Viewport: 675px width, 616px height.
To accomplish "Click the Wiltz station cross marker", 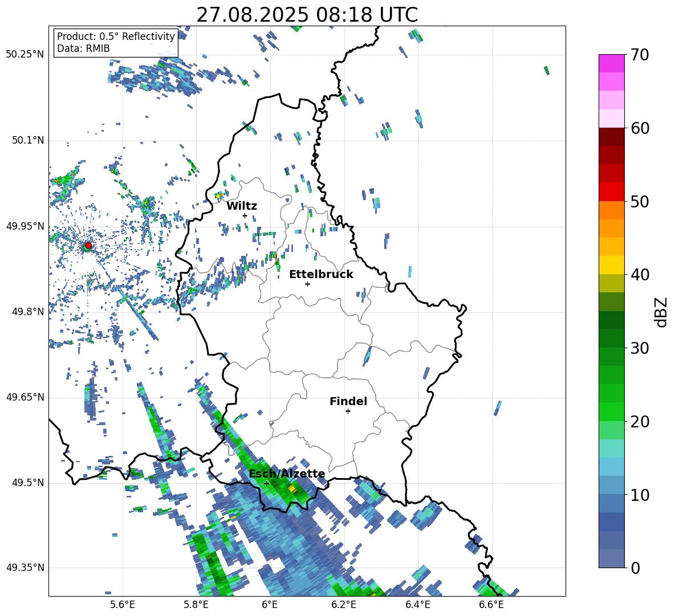I will 245,215.
